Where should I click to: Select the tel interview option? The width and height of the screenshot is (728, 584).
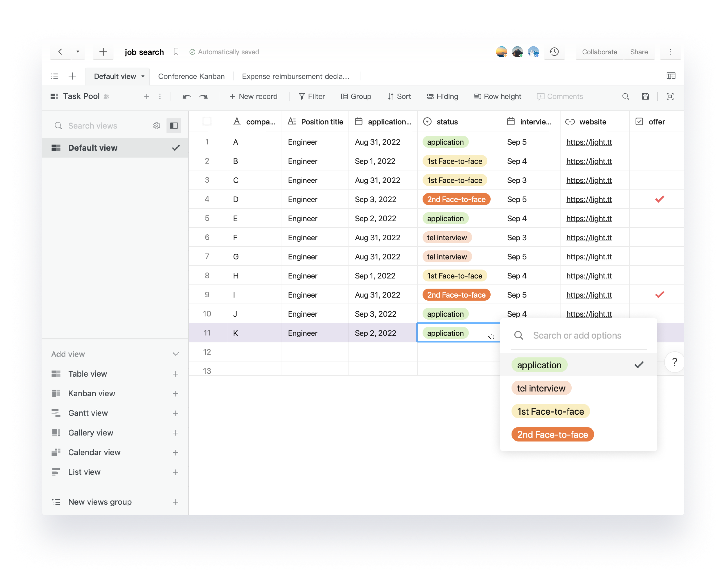pos(541,388)
